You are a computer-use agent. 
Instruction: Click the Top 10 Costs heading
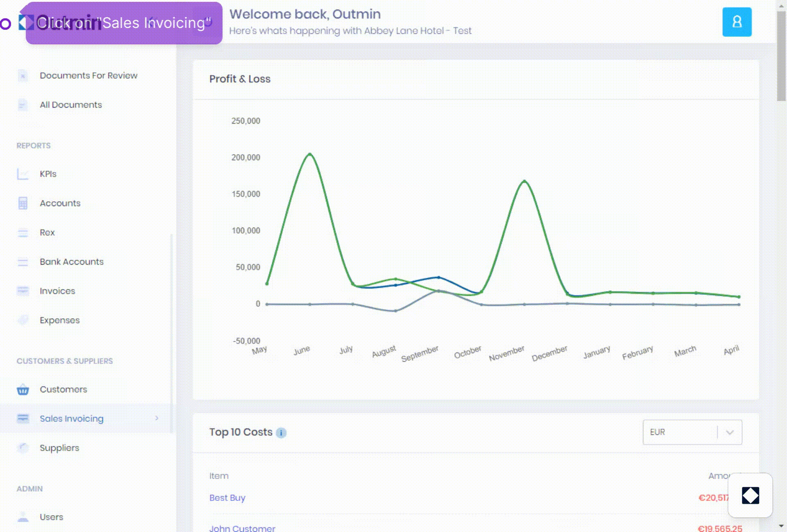tap(241, 432)
